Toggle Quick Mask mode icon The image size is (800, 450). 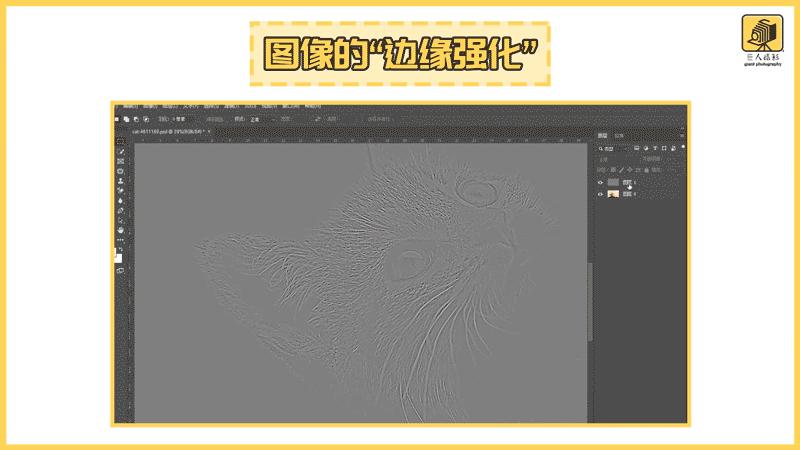coord(120,270)
